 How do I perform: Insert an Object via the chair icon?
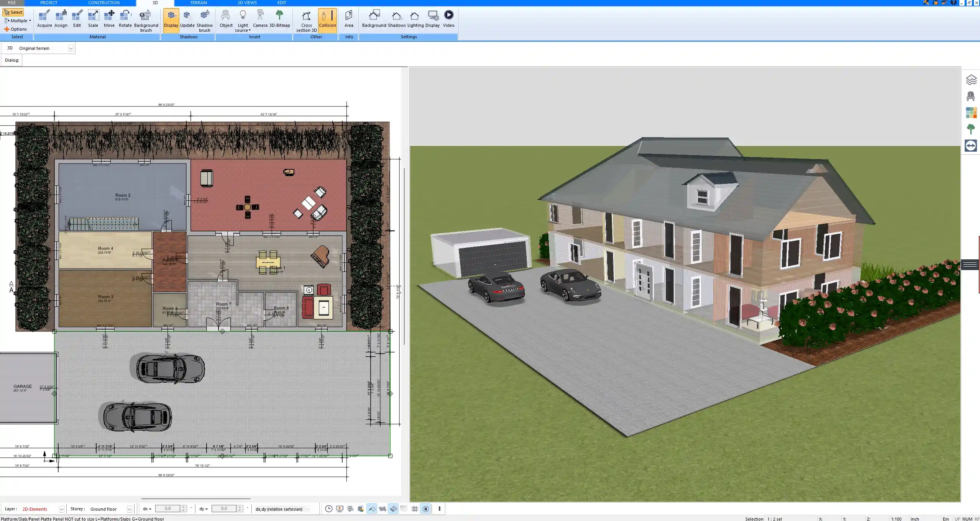click(226, 19)
